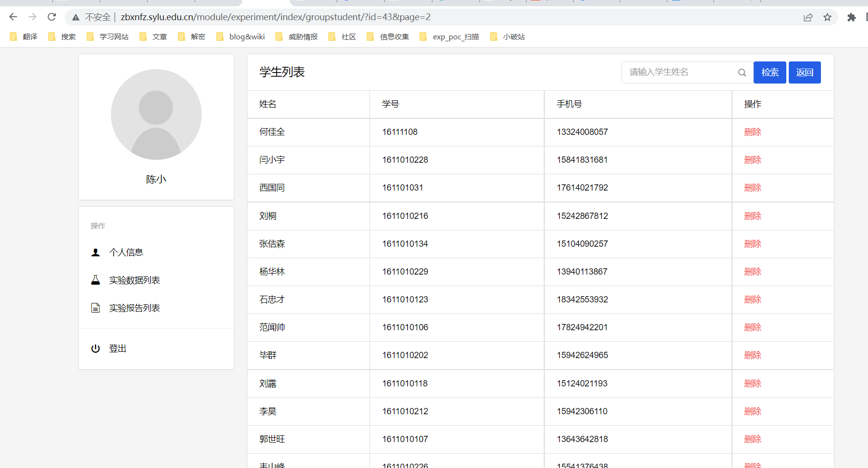Screen dimensions: 868x468
Task: Open the exp_poc_扫描 bookmark folder
Action: (x=449, y=37)
